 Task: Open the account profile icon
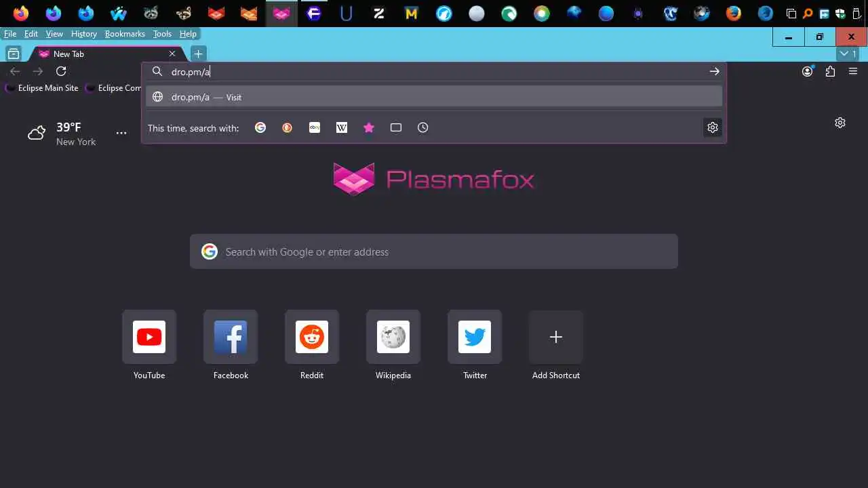[808, 71]
